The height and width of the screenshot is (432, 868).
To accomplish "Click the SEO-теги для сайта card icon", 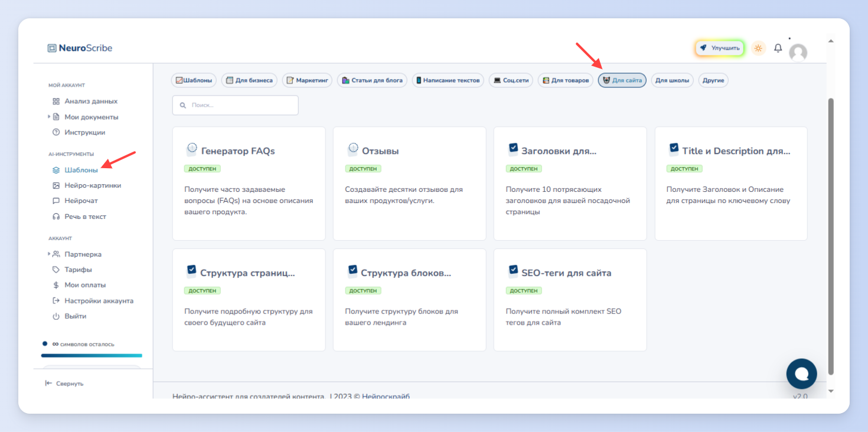I will 513,271.
